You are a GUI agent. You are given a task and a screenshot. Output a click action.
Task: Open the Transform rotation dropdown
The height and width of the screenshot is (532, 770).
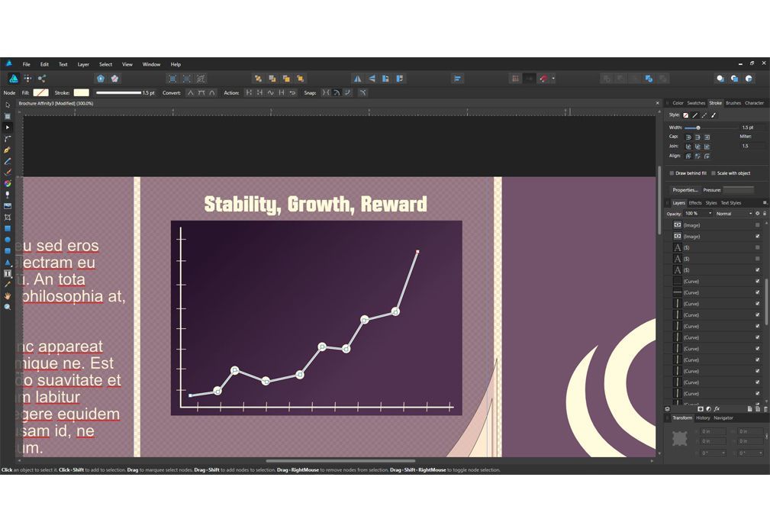723,453
